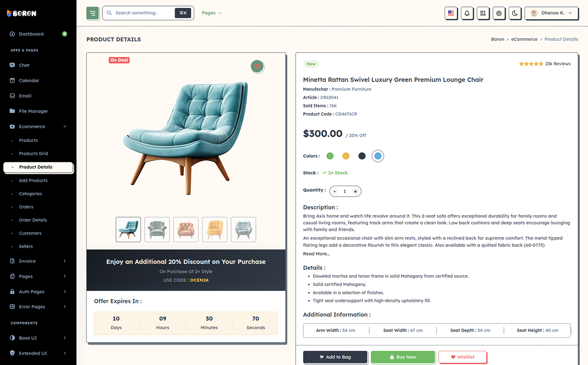Screen dimensions: 588x365
Task: Click the US flag language icon
Action: pos(451,13)
